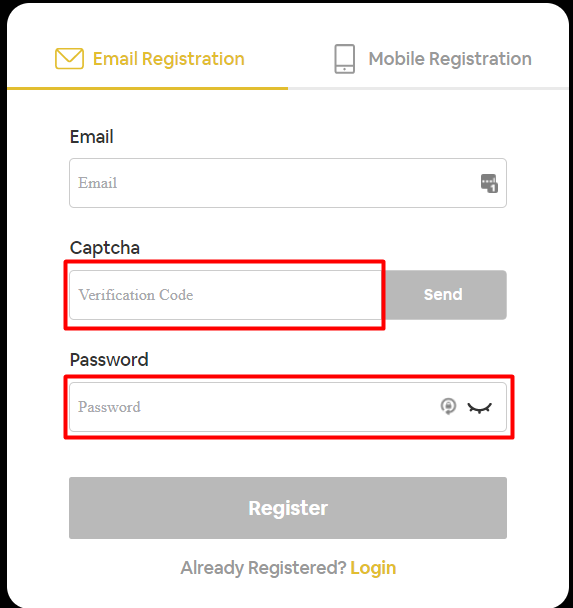Click the envelope icon for Email Registration
Image resolution: width=573 pixels, height=608 pixels.
(69, 59)
